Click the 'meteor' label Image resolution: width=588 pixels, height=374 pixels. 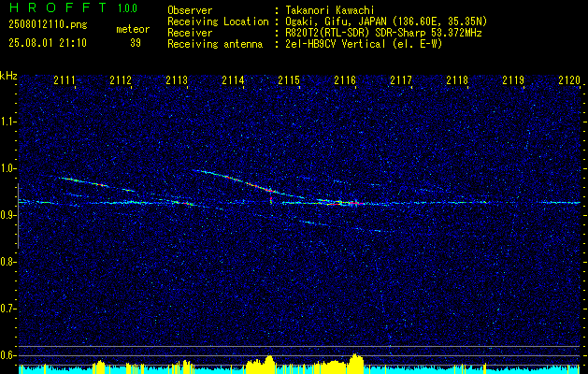point(133,29)
